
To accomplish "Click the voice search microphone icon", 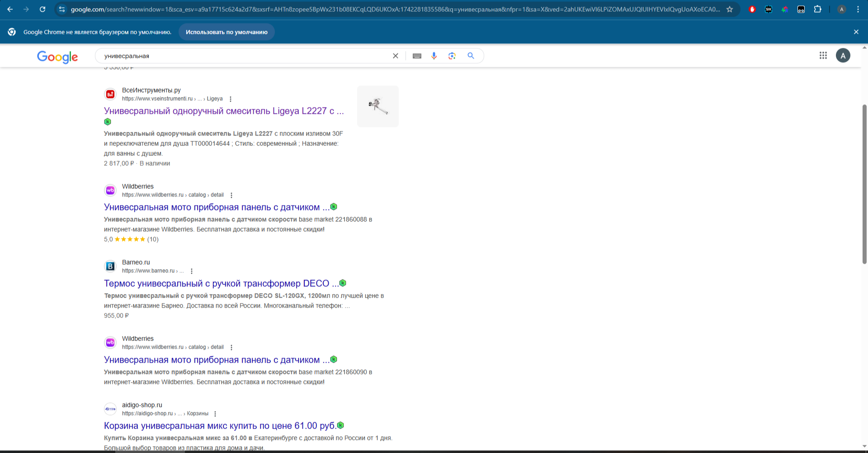I will 434,56.
